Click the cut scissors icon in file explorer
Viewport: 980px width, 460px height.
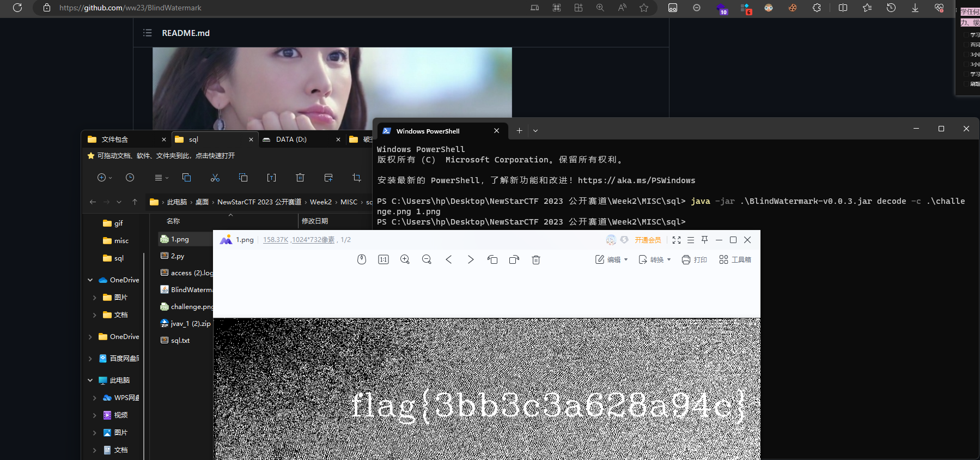215,178
